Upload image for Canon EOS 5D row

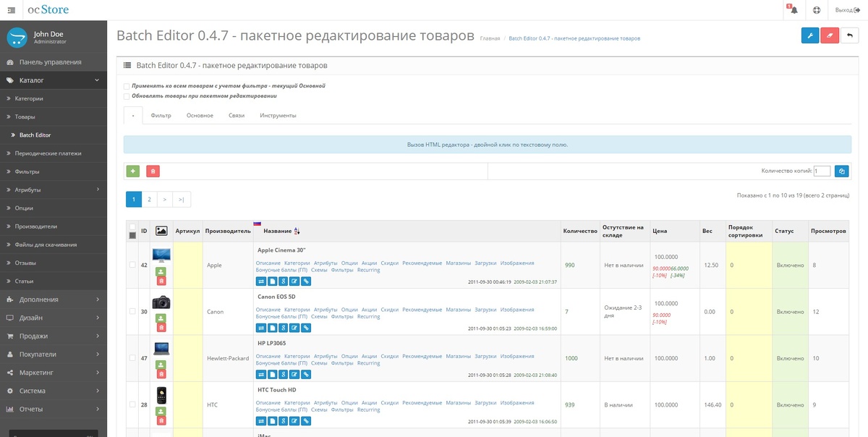(161, 318)
